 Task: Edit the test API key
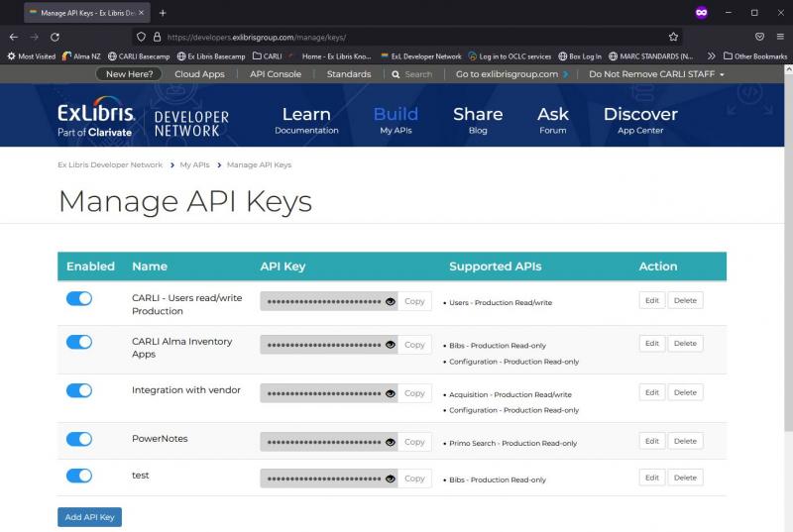click(x=652, y=478)
